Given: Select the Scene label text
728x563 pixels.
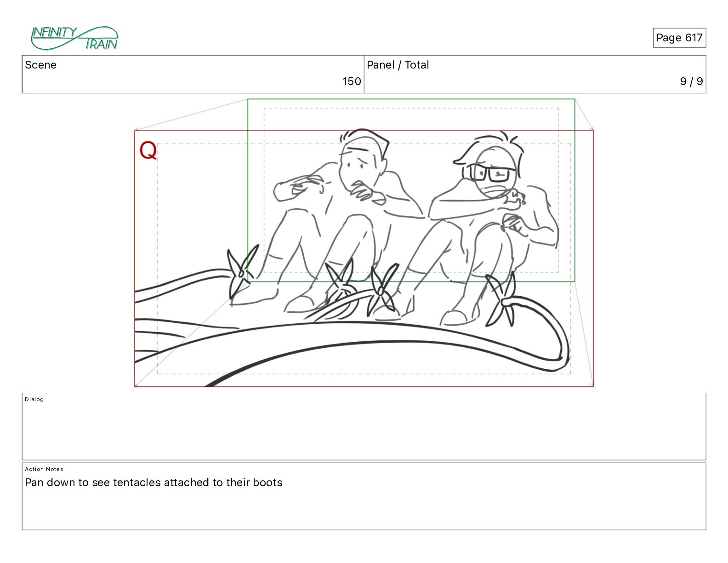Looking at the screenshot, I should [x=40, y=65].
